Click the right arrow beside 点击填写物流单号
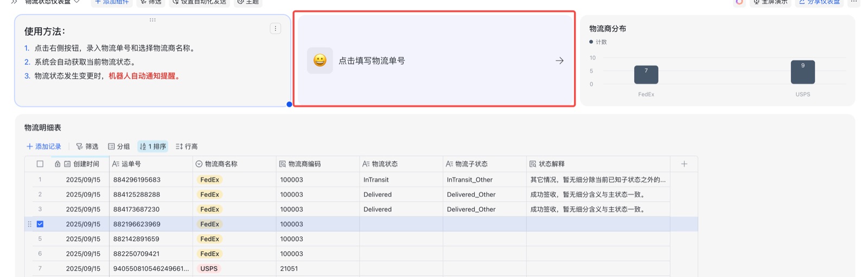The image size is (868, 277). pos(559,61)
